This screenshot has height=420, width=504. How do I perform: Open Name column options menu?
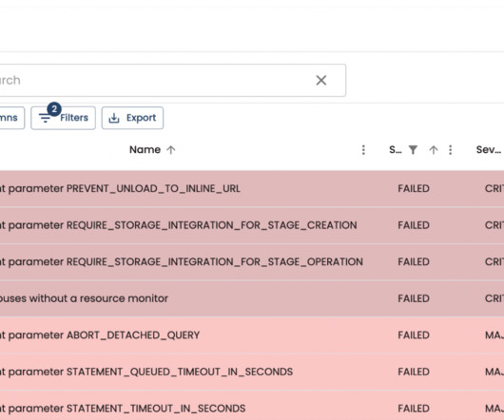[x=363, y=150]
